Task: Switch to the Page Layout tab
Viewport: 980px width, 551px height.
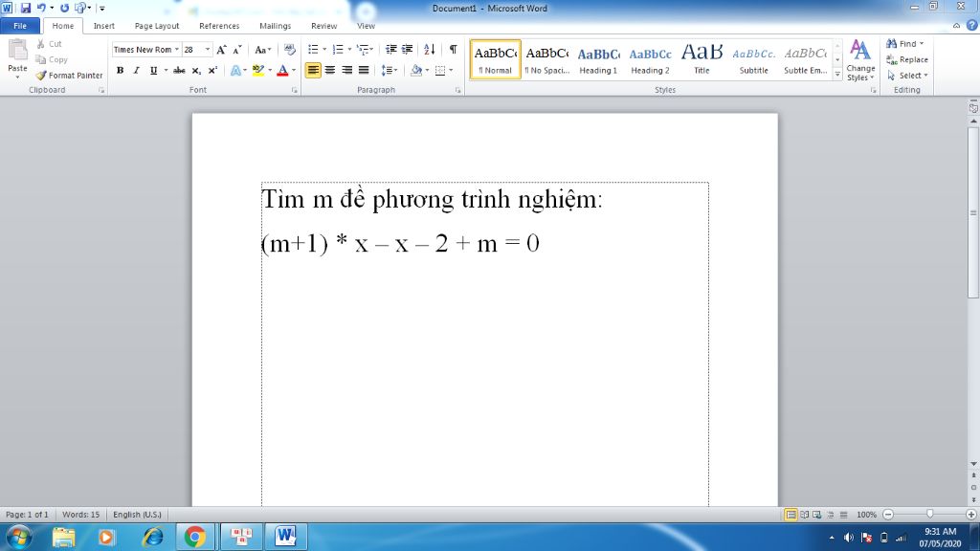Action: tap(157, 26)
